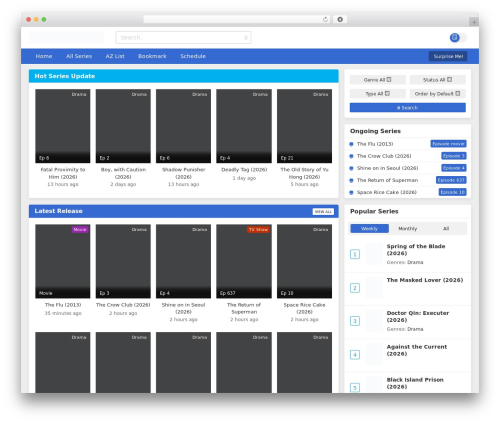The height and width of the screenshot is (423, 500).
Task: Open Spring of the Blade (2026) link
Action: [416, 250]
